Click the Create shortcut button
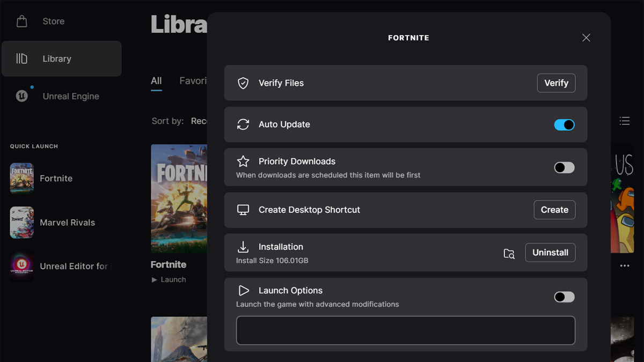644x362 pixels. pyautogui.click(x=554, y=210)
